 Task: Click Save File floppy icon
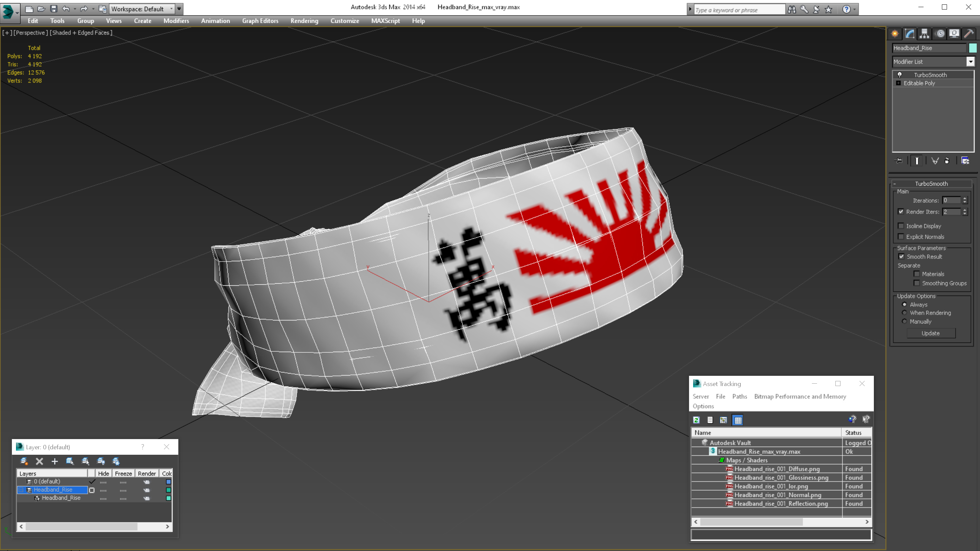pyautogui.click(x=54, y=9)
